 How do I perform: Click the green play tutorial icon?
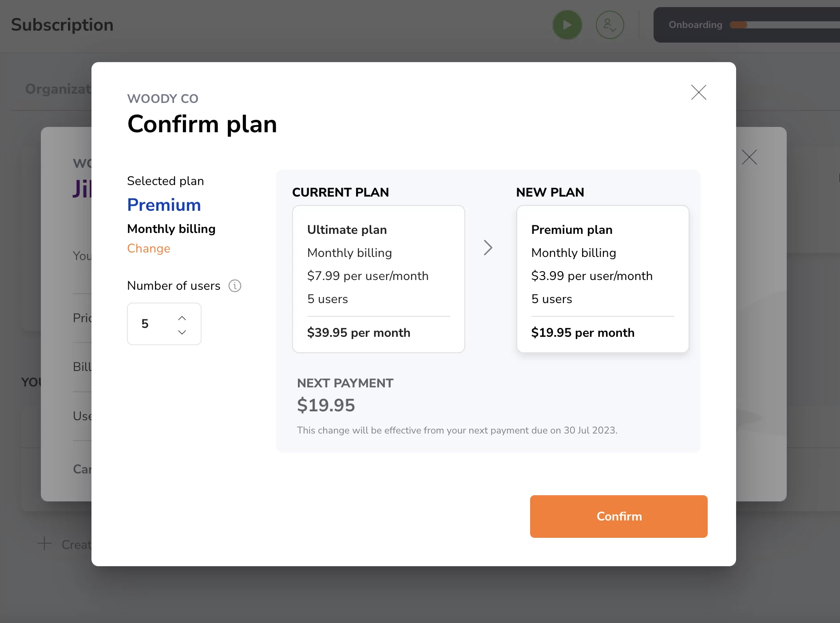[x=567, y=25]
